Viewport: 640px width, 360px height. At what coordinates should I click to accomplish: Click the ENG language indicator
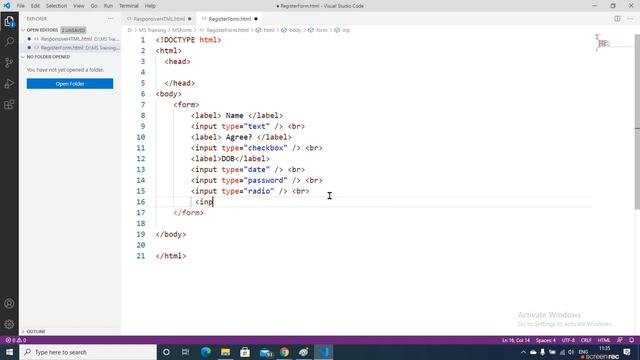tap(583, 351)
